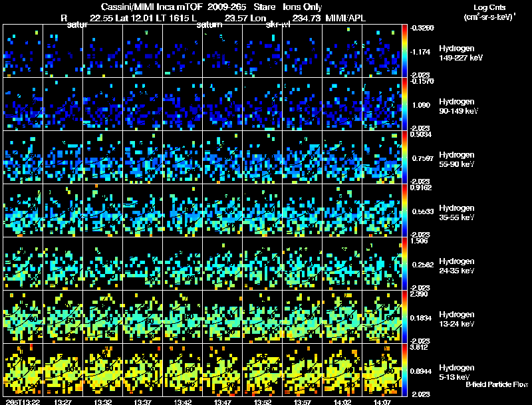Viewport: 532px width, 405px height.
Task: Click the '13:32' time axis label
Action: click(103, 402)
